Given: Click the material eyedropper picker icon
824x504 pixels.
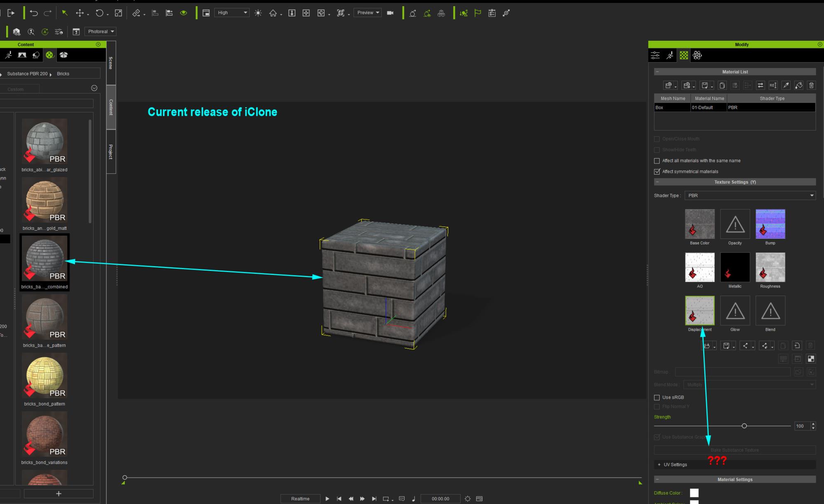Looking at the screenshot, I should point(786,85).
